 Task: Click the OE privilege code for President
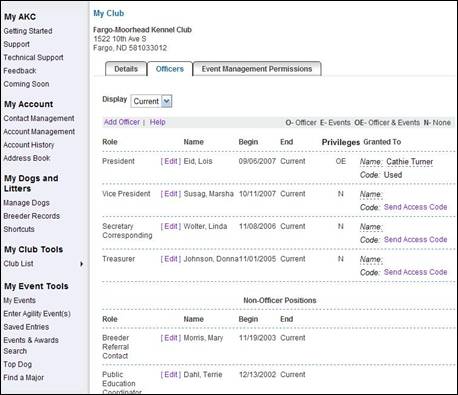click(341, 161)
